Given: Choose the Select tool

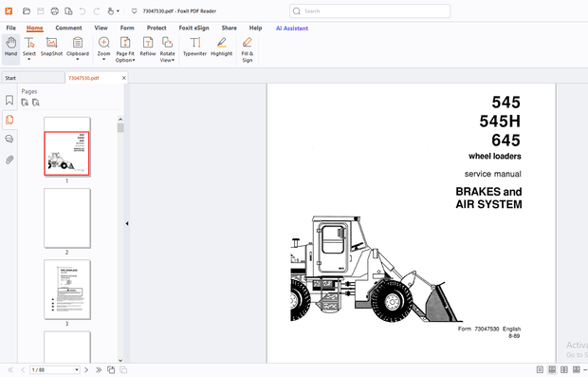Looking at the screenshot, I should click(29, 48).
